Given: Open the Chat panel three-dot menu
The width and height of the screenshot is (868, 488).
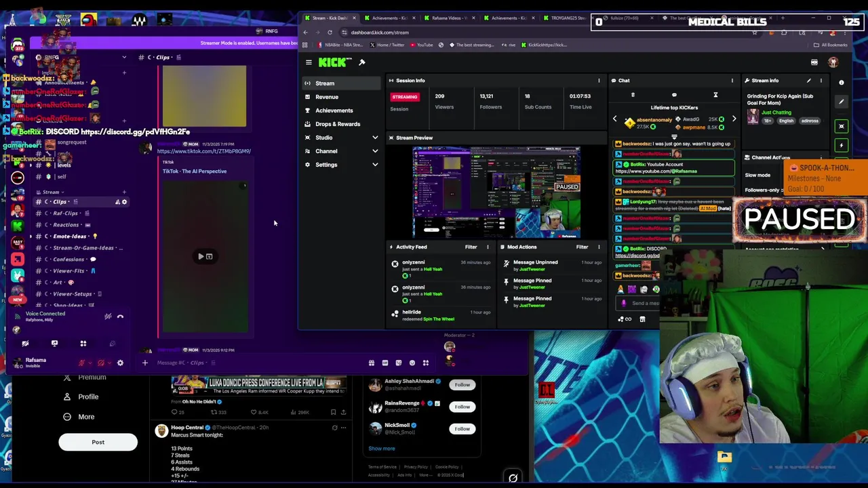Looking at the screenshot, I should coord(732,81).
